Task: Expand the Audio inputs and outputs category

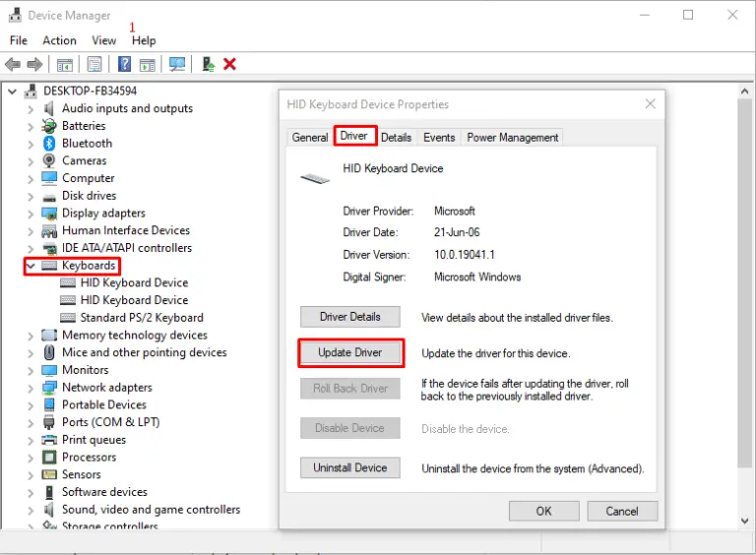Action: (31, 109)
